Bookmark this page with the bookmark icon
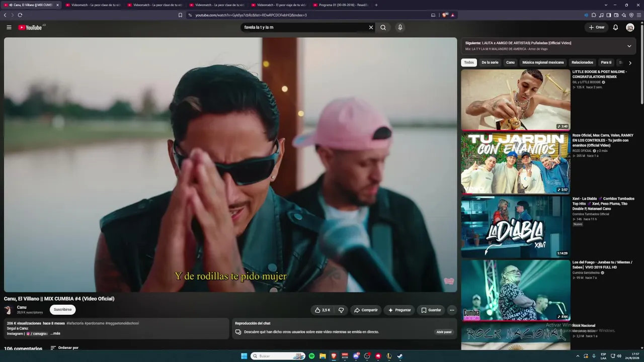This screenshot has width=644, height=362. click(x=180, y=15)
